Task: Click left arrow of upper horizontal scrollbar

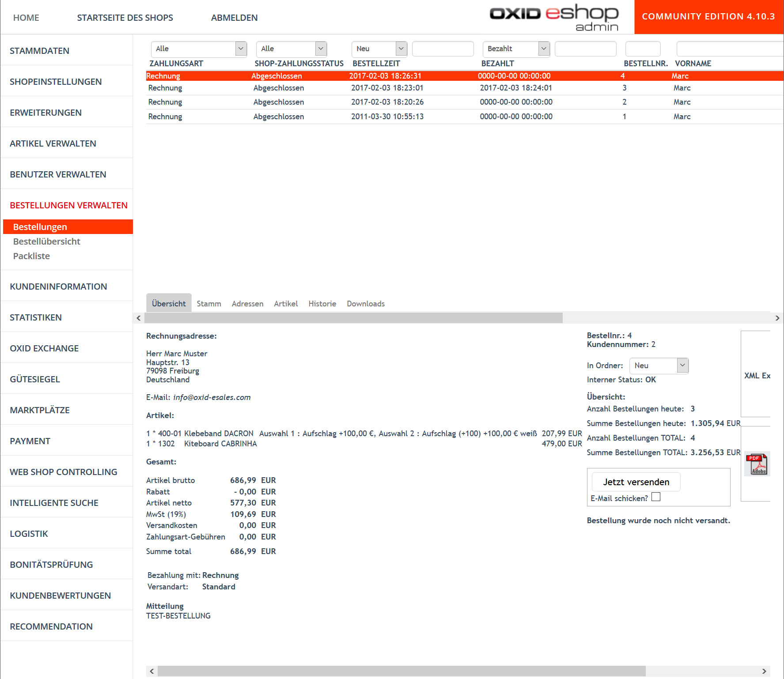Action: point(139,318)
